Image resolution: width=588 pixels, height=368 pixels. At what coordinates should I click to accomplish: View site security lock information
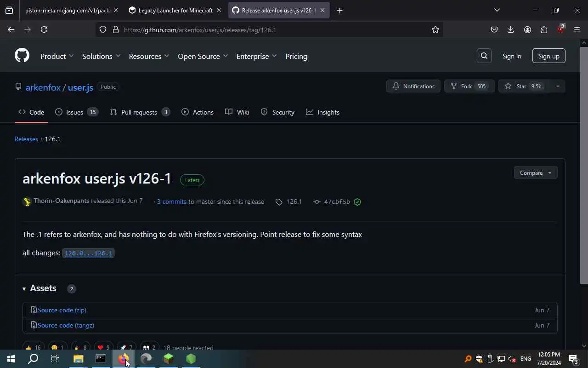click(115, 29)
